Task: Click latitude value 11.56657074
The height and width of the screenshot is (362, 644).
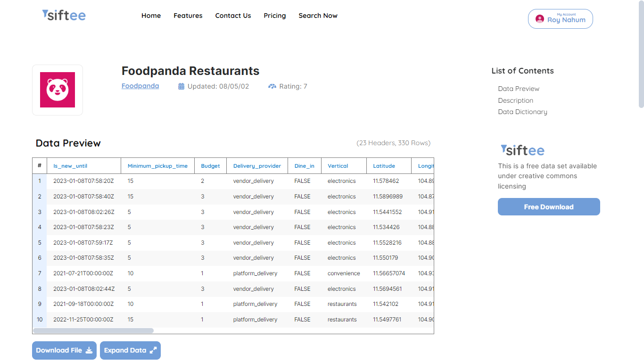Action: pos(389,273)
